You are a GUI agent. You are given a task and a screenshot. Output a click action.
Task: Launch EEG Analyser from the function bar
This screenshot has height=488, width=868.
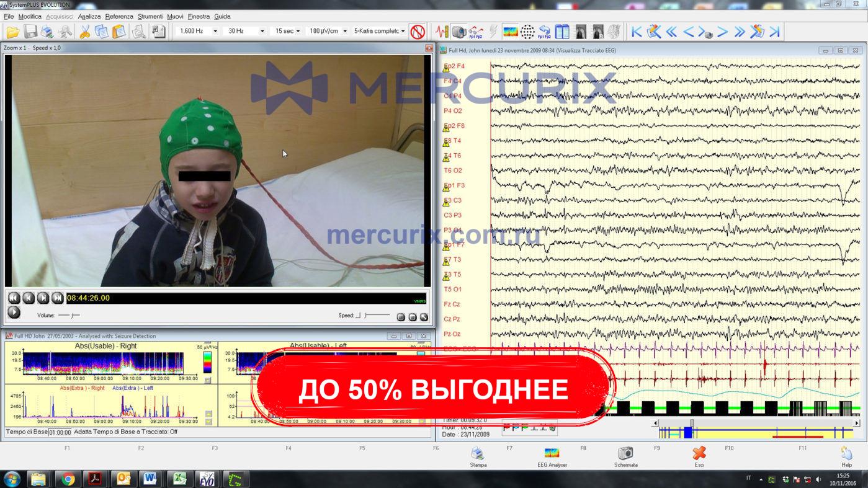point(552,456)
